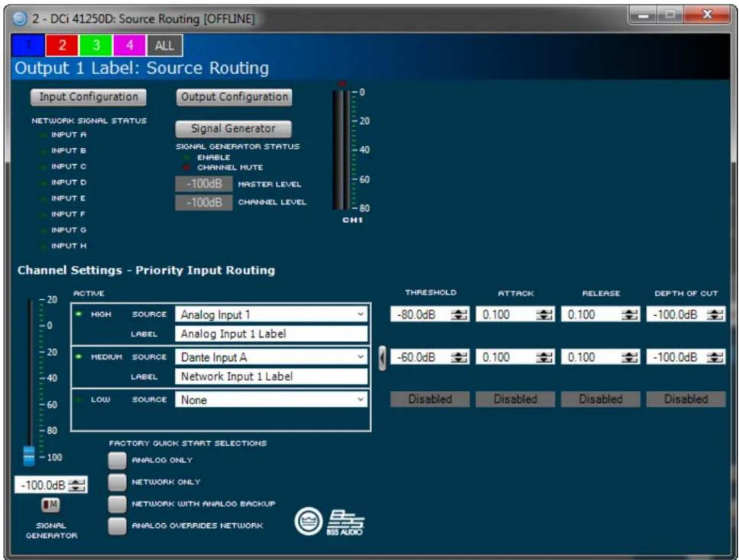Open the Signal Generator settings
The height and width of the screenshot is (560, 739).
[x=234, y=129]
